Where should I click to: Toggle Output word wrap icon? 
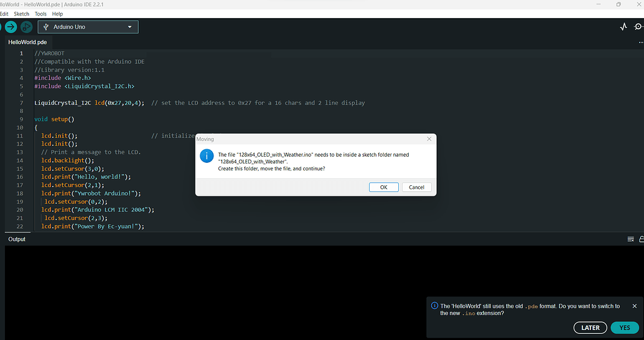coord(630,239)
